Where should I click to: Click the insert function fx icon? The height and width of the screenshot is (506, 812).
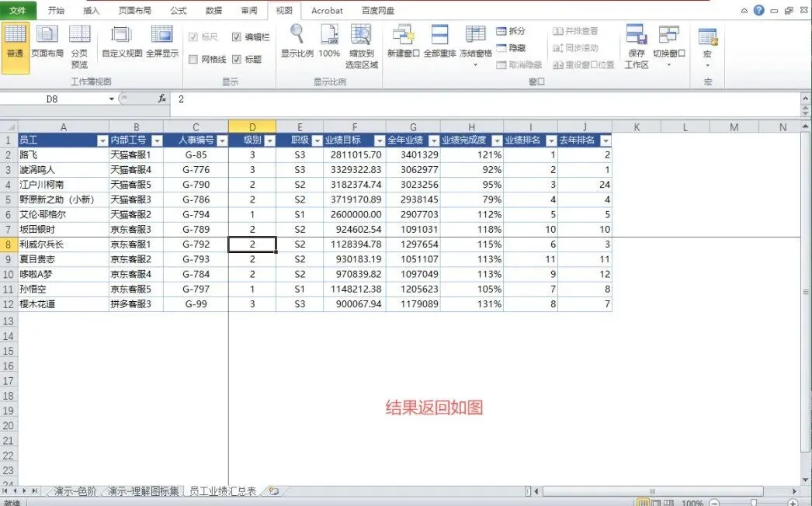click(x=162, y=99)
